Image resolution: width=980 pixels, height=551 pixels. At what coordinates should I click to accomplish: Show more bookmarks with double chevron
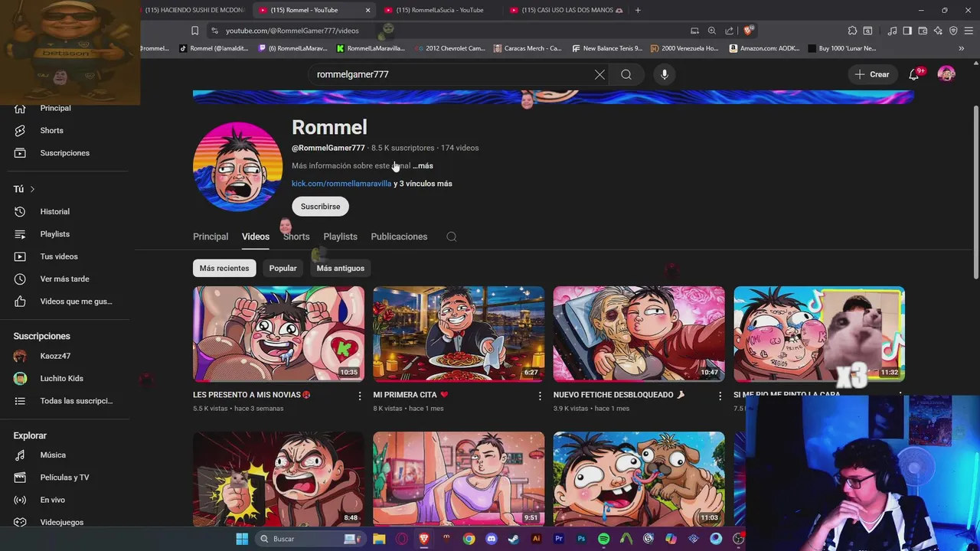tap(962, 48)
